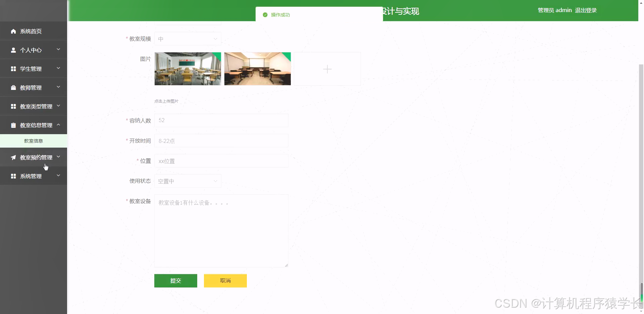
Task: Go to 系统首页 menu item
Action: coord(34,31)
